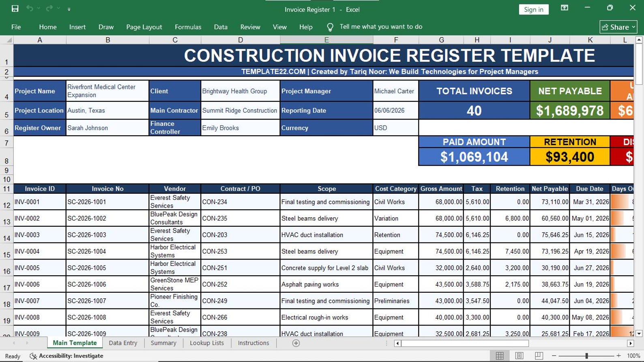Open the Formulas ribbon tab
Viewport: 644px width, 362px height.
click(x=188, y=27)
